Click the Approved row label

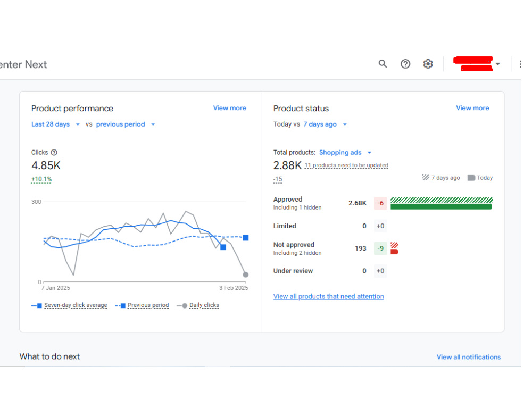288,199
